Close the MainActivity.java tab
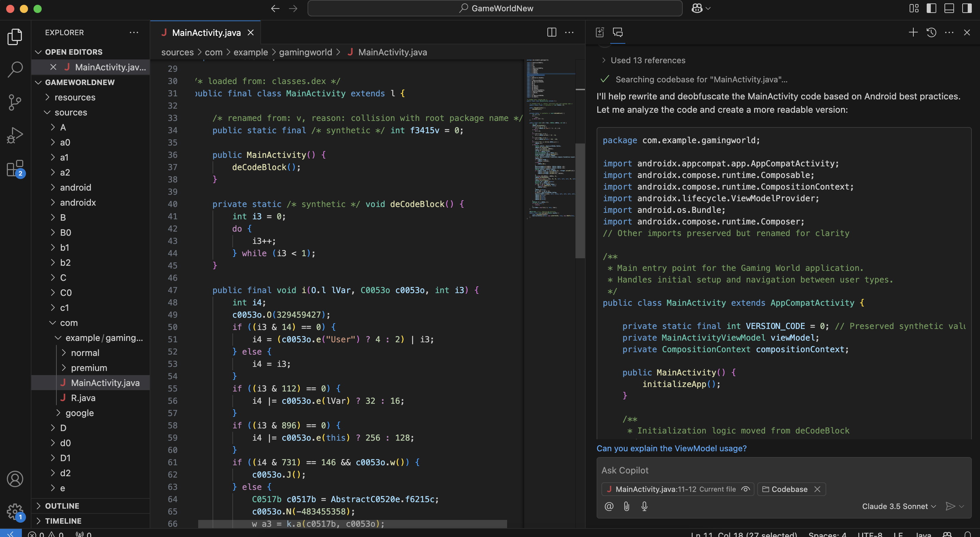This screenshot has width=980, height=537. 251,32
